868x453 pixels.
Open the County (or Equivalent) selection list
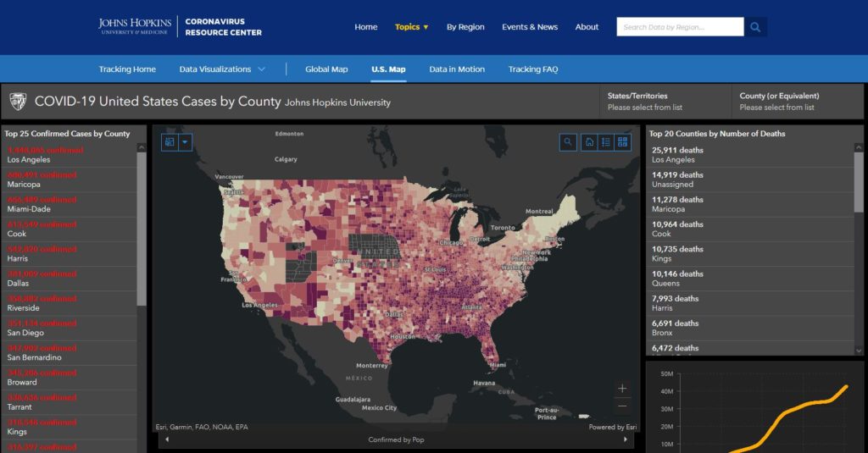click(797, 102)
